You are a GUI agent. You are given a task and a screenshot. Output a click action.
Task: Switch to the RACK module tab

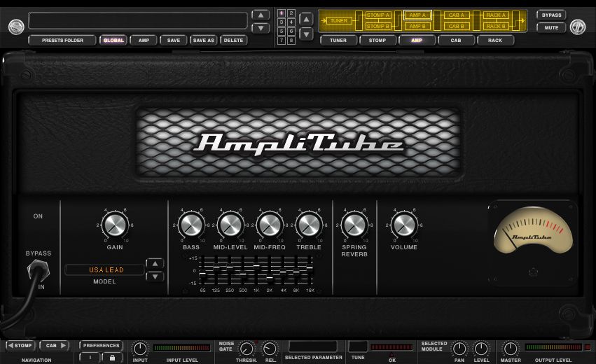495,41
